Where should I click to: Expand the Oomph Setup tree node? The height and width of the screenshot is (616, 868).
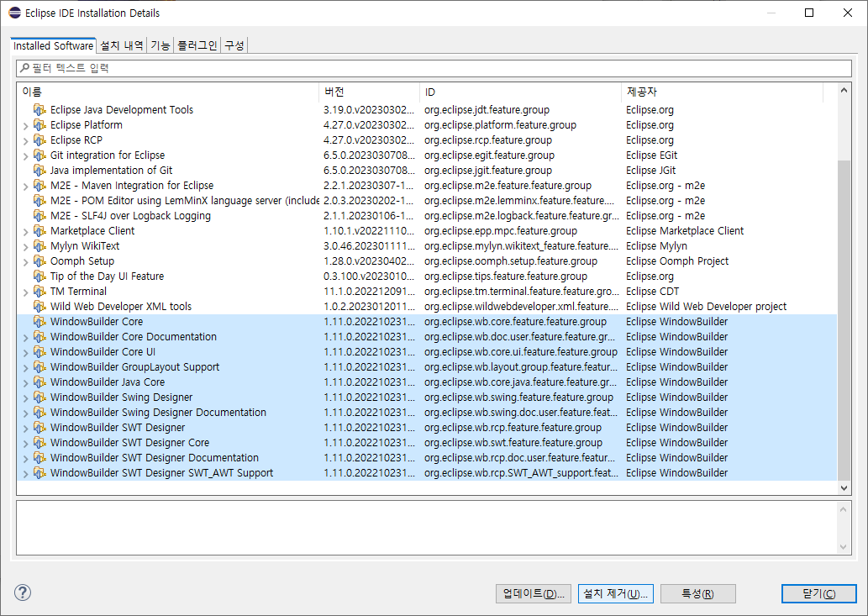25,262
